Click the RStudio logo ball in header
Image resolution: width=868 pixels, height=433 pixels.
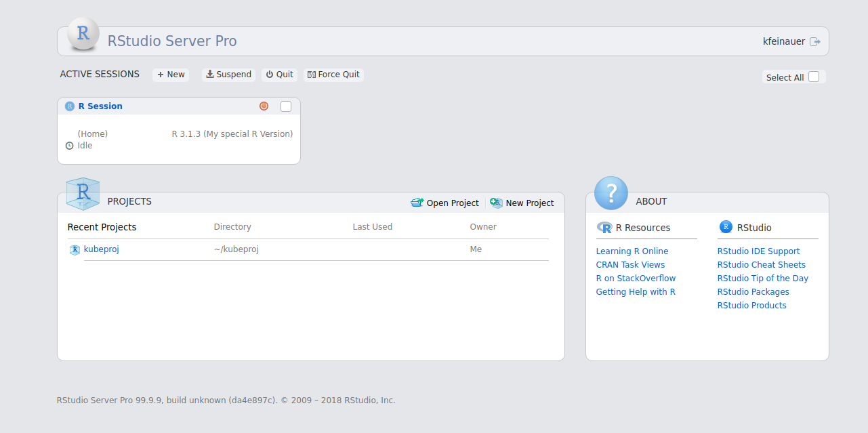[83, 35]
